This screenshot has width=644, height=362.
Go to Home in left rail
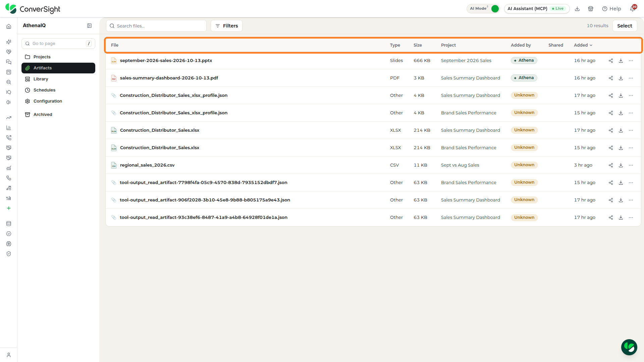(x=9, y=26)
